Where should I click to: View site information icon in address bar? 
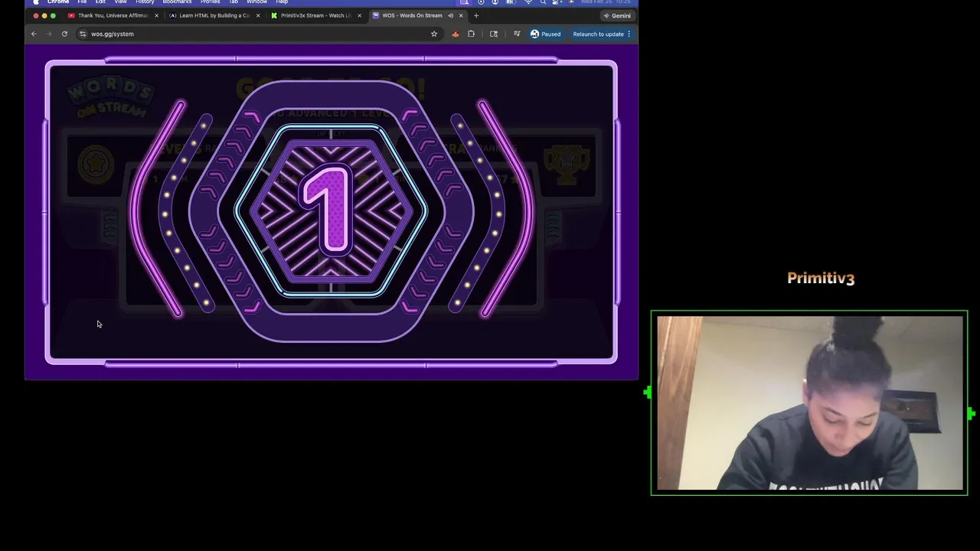pyautogui.click(x=83, y=34)
